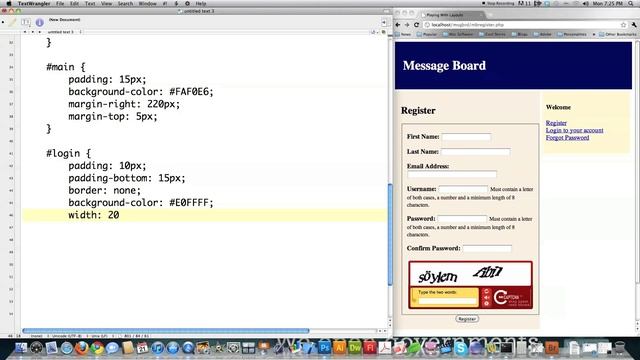640x360 pixels.
Task: Click the 'width: 20' code line
Action: point(94,215)
